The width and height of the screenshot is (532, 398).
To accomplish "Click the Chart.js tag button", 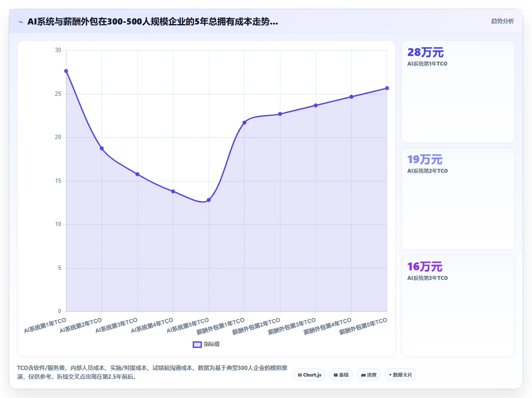I will (x=309, y=375).
